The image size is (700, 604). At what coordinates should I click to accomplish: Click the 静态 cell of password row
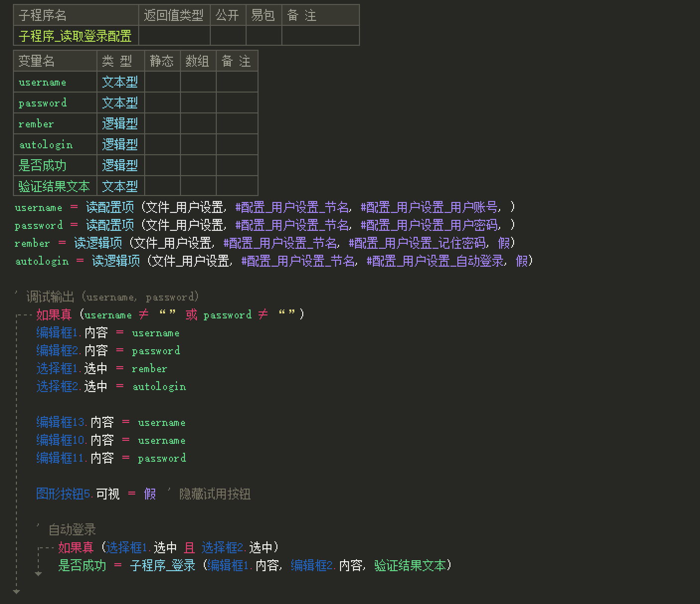click(x=162, y=103)
